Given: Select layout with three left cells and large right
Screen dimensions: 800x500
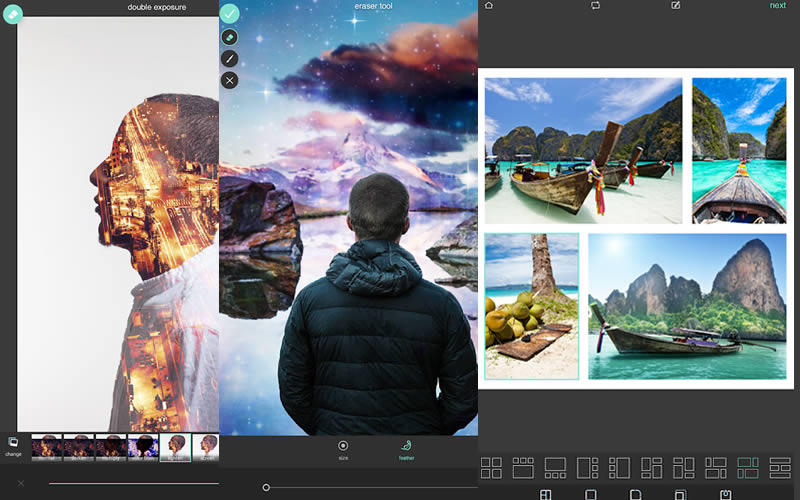Looking at the screenshot, I should coord(619,468).
